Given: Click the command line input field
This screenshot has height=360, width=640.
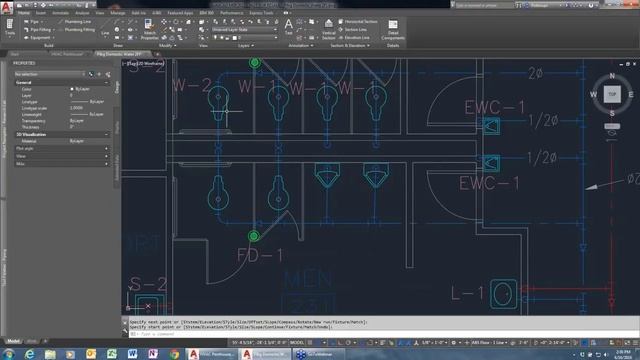Looking at the screenshot, I should click(x=384, y=334).
